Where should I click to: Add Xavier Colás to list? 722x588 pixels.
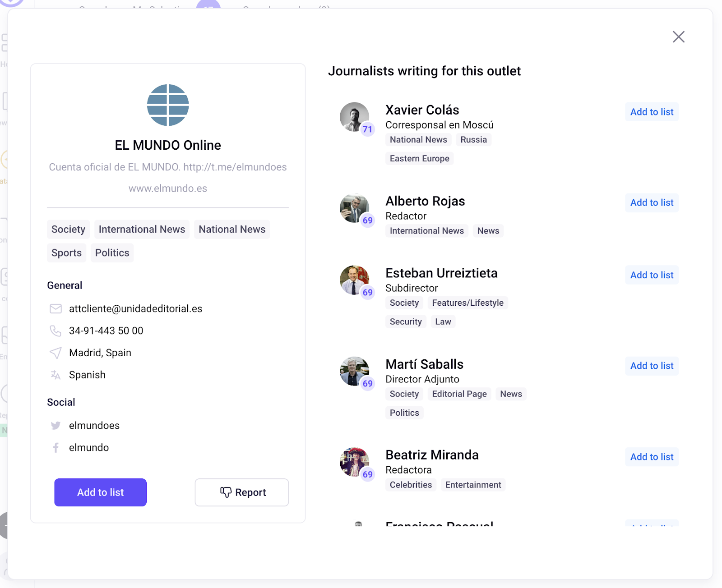point(652,112)
